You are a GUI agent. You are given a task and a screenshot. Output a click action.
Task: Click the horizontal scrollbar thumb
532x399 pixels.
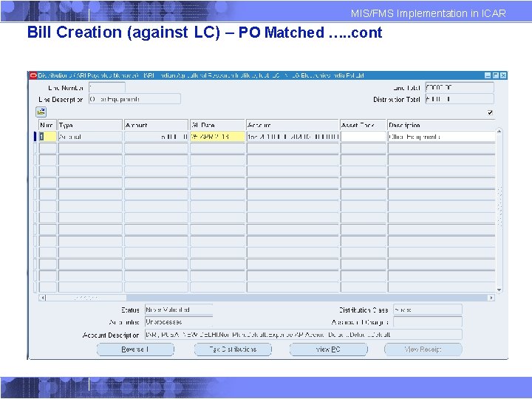86,298
